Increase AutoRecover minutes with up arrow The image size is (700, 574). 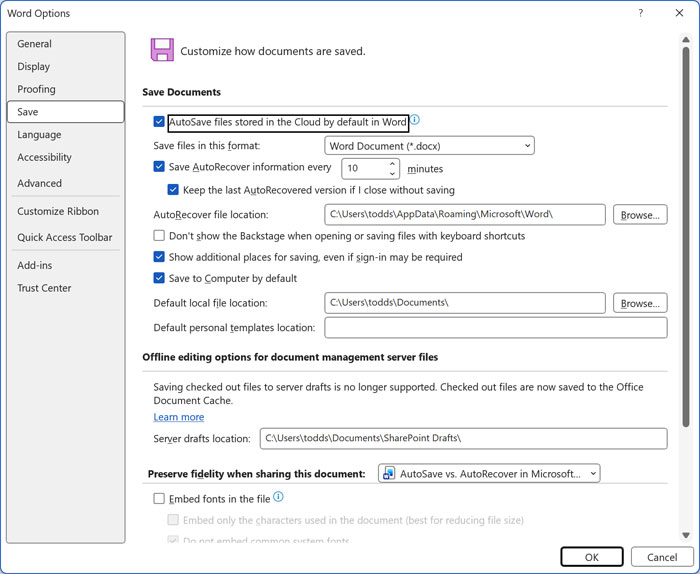(x=392, y=164)
